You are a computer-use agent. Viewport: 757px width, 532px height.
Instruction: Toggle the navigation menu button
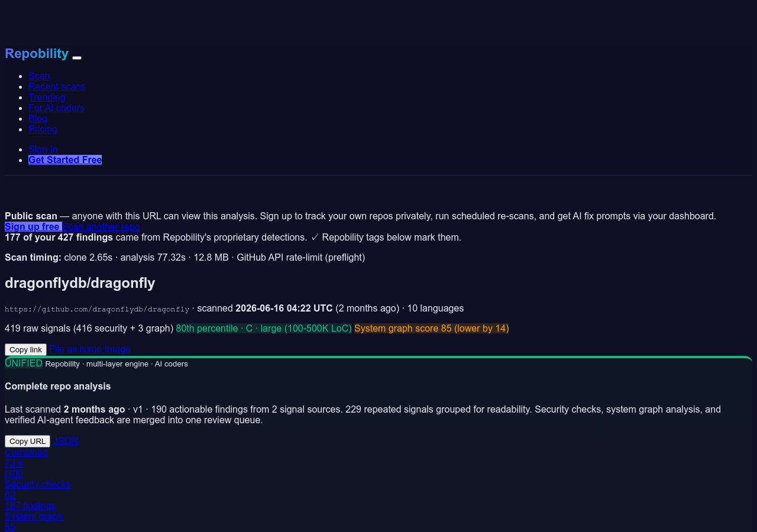77,57
